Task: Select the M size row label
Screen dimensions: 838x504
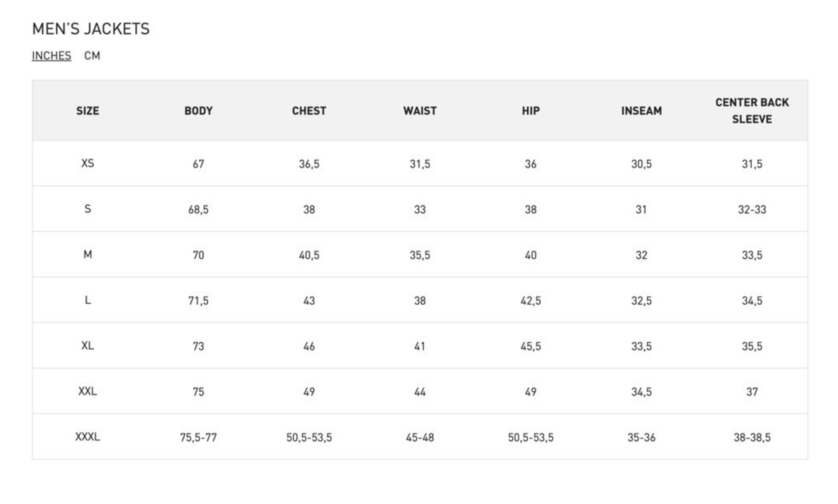Action: (x=87, y=254)
